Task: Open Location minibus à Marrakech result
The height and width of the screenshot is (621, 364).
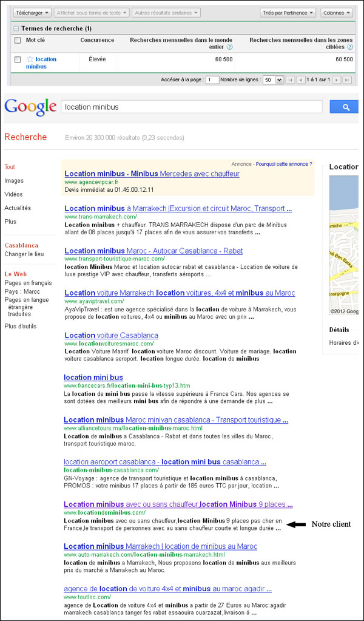Action: [x=178, y=208]
